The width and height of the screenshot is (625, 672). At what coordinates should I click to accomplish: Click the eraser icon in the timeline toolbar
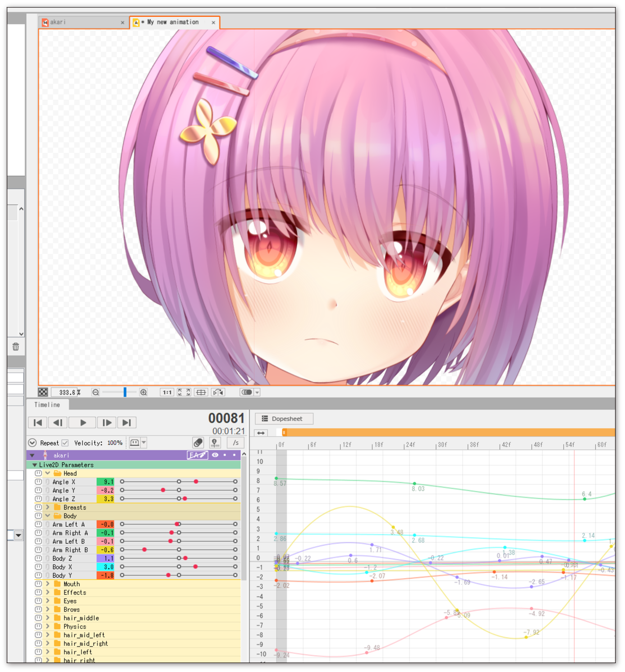point(198,442)
